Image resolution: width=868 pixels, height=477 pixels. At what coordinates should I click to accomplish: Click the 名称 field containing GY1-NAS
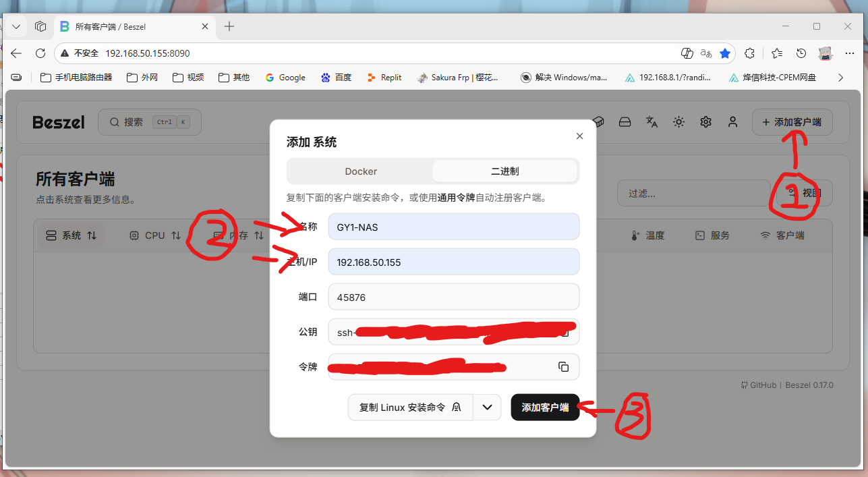[x=454, y=227]
